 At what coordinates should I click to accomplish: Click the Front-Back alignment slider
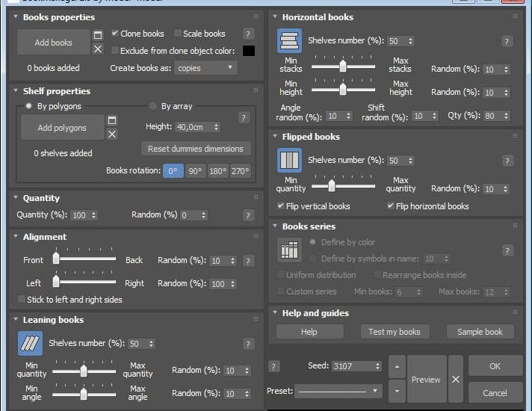click(x=84, y=259)
